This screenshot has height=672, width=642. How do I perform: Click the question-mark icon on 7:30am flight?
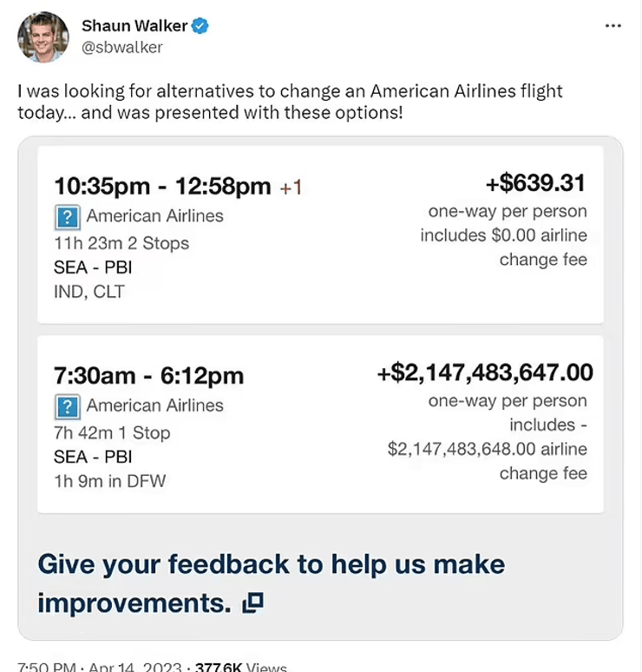pyautogui.click(x=67, y=406)
